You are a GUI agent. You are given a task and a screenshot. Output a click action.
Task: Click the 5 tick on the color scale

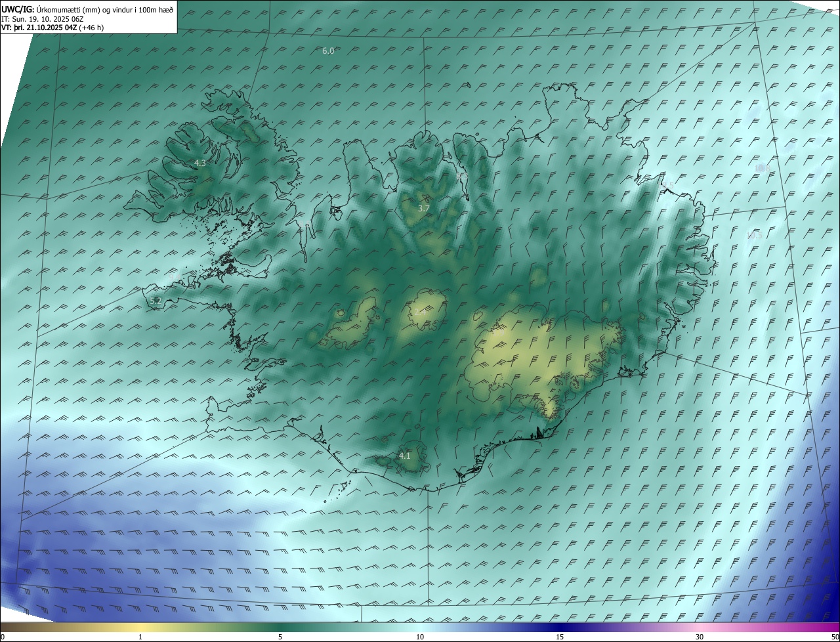click(x=280, y=637)
